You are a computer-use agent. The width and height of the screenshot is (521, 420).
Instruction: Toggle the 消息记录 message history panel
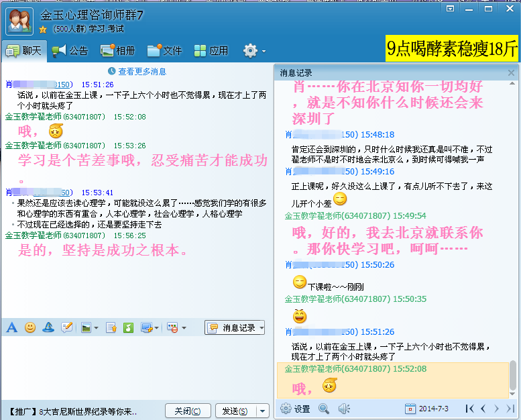(x=235, y=327)
